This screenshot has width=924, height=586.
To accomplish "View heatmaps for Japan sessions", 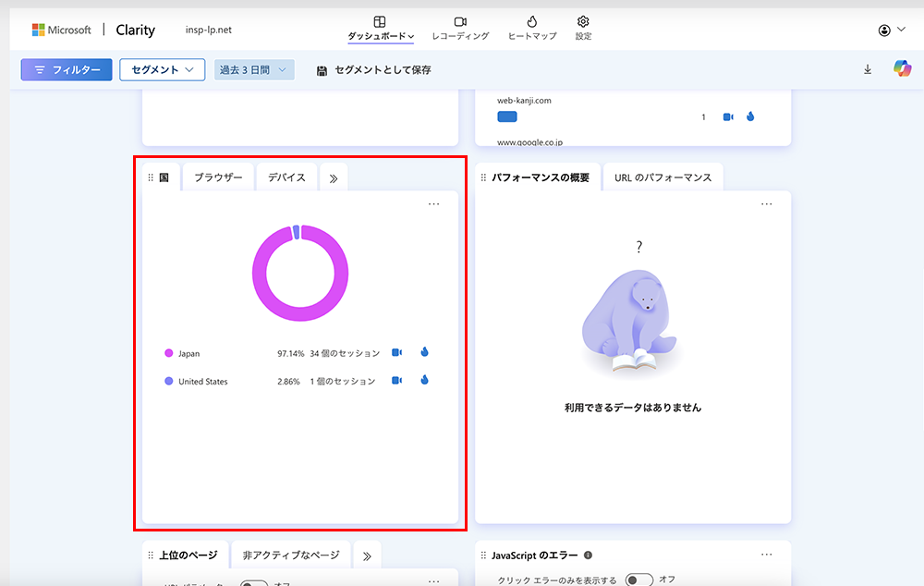I will pos(424,352).
